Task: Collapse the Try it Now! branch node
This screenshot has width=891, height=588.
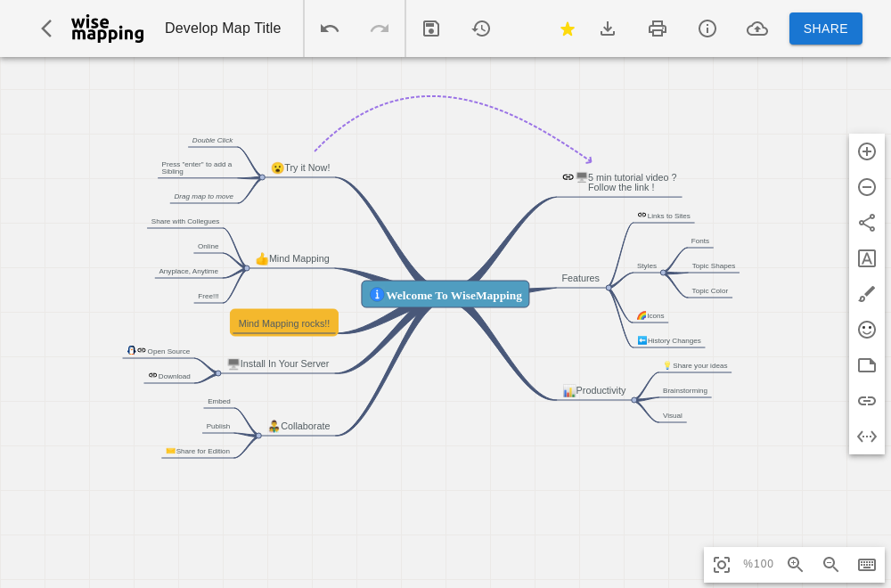Action: point(262,177)
